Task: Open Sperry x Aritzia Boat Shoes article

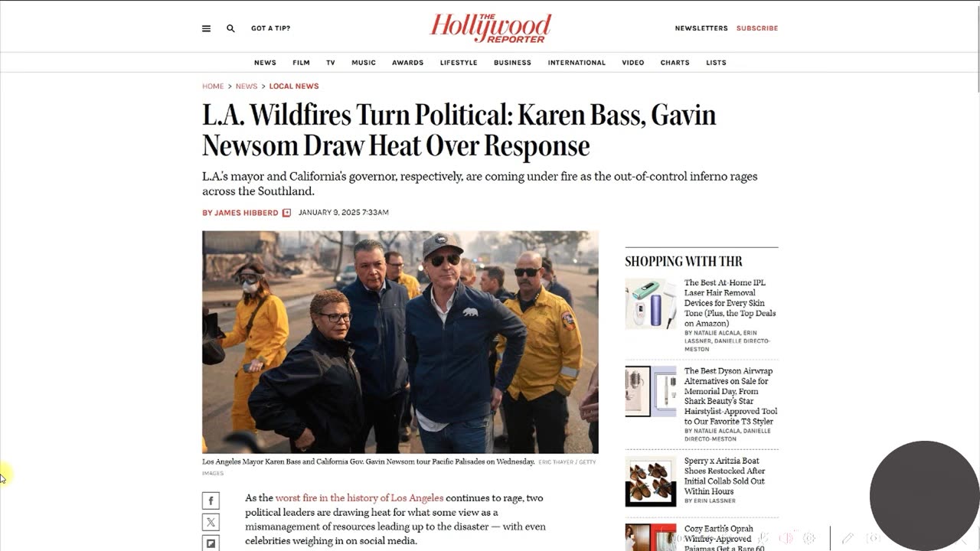Action: 724,476
